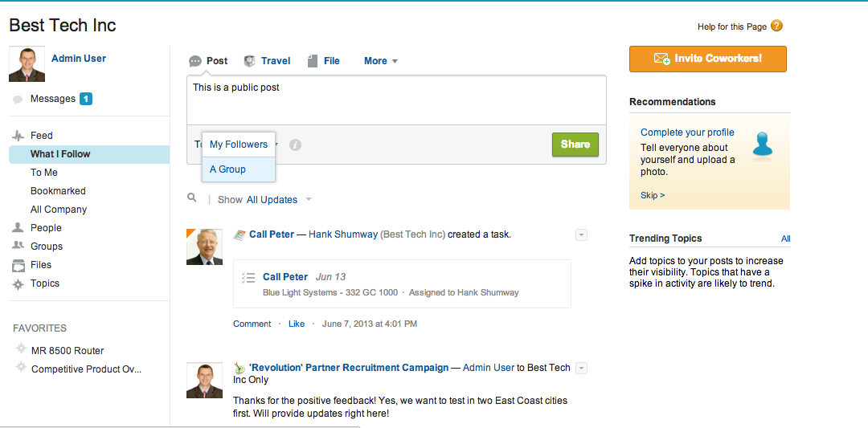Click the info icon beside recipient selector

tap(295, 145)
